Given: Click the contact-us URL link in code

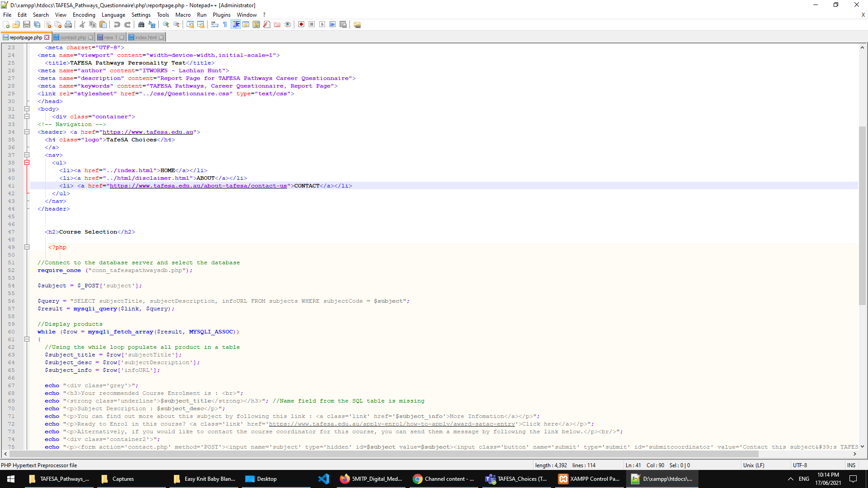Looking at the screenshot, I should pos(198,186).
